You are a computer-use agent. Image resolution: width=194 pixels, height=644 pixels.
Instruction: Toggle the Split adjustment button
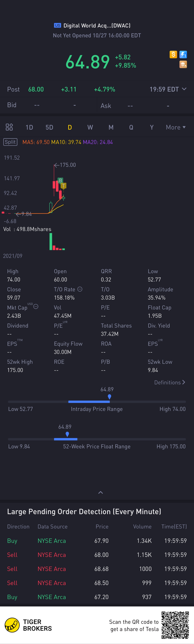[10, 142]
